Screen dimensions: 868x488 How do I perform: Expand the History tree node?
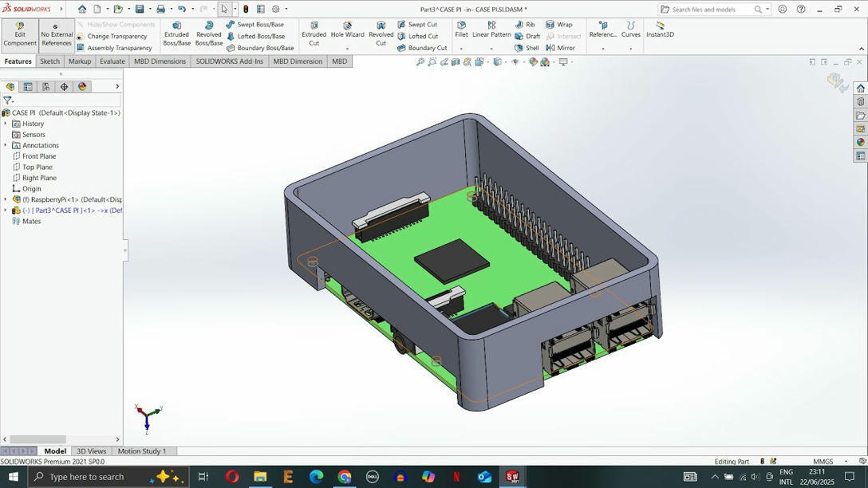6,124
